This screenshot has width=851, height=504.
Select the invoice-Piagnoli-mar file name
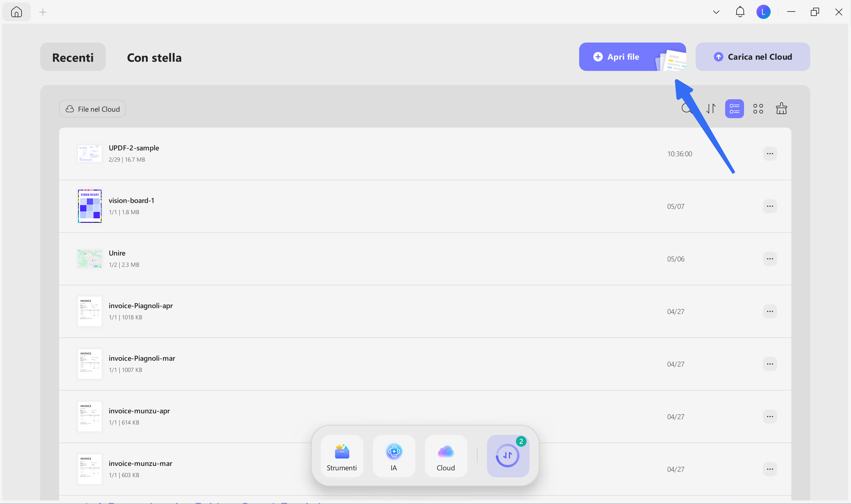pyautogui.click(x=142, y=358)
